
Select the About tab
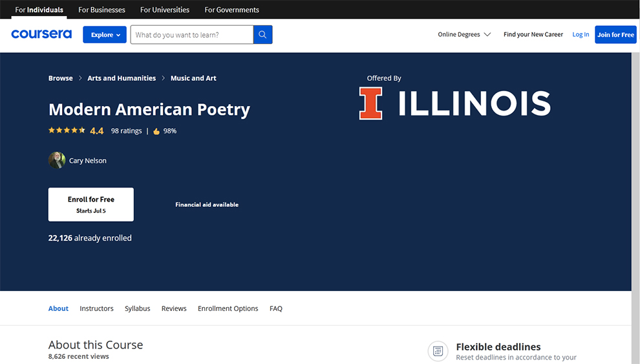(58, 308)
